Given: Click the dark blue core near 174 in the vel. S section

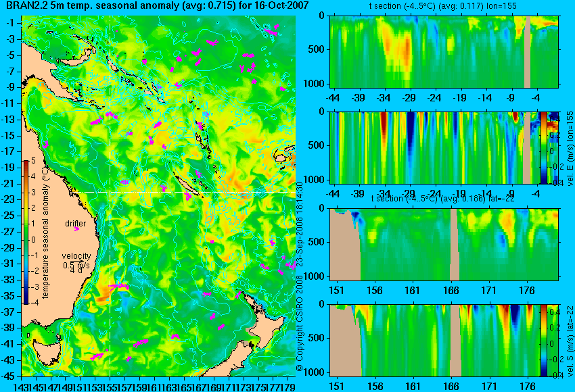Looking at the screenshot, I should point(515,316).
